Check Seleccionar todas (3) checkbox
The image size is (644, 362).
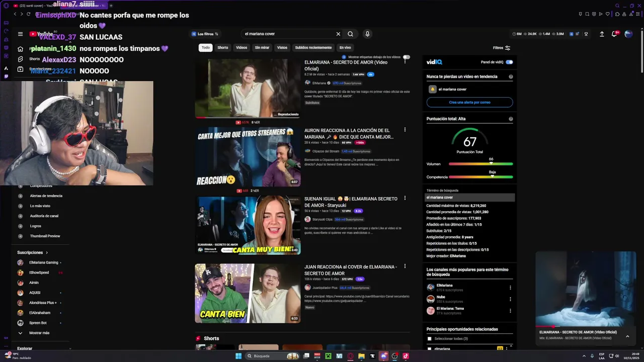[429, 339]
